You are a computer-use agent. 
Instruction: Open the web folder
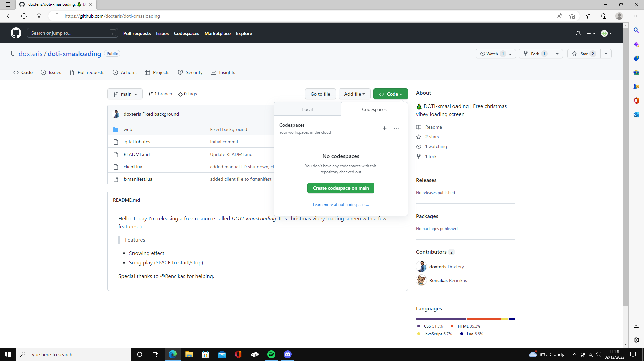(128, 129)
